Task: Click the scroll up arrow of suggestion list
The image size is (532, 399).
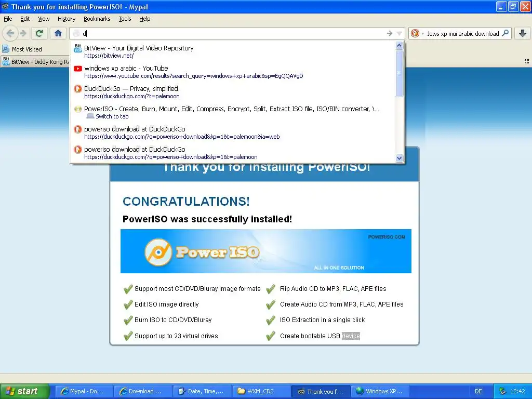Action: tap(400, 46)
